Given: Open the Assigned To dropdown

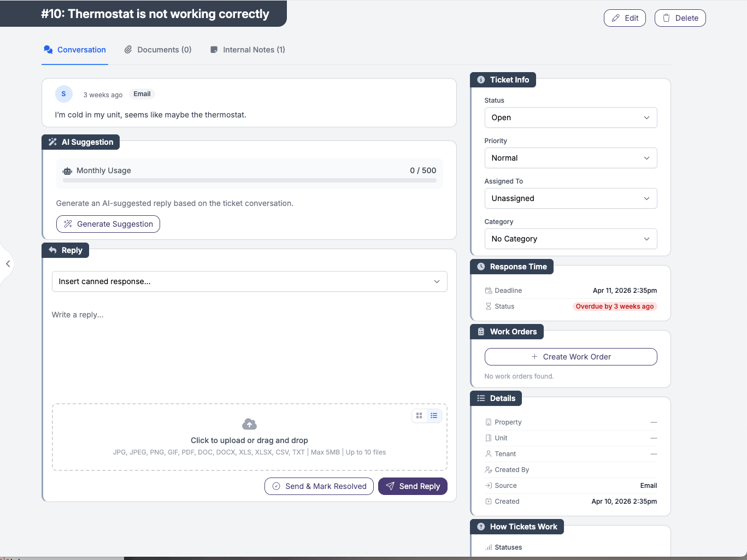Looking at the screenshot, I should (x=570, y=198).
